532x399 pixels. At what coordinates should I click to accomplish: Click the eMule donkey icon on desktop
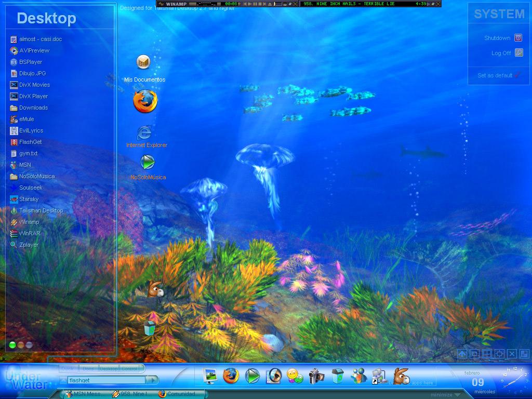click(x=156, y=289)
